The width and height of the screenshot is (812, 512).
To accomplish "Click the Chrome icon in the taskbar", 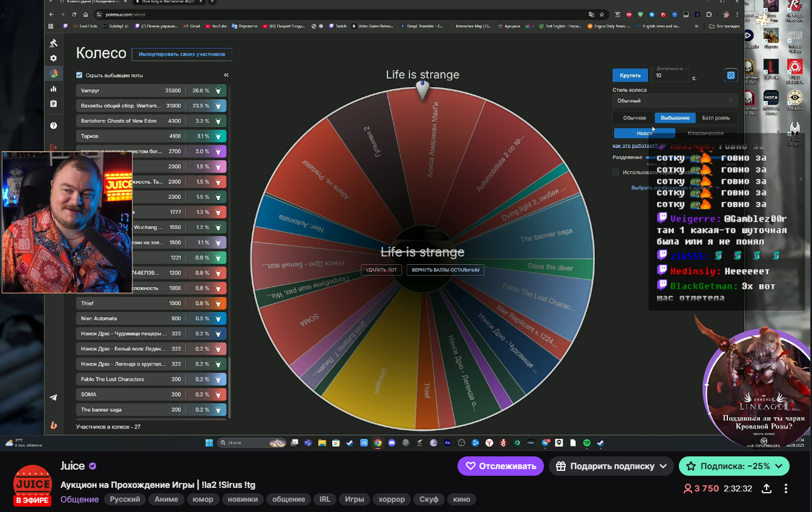I will [378, 443].
